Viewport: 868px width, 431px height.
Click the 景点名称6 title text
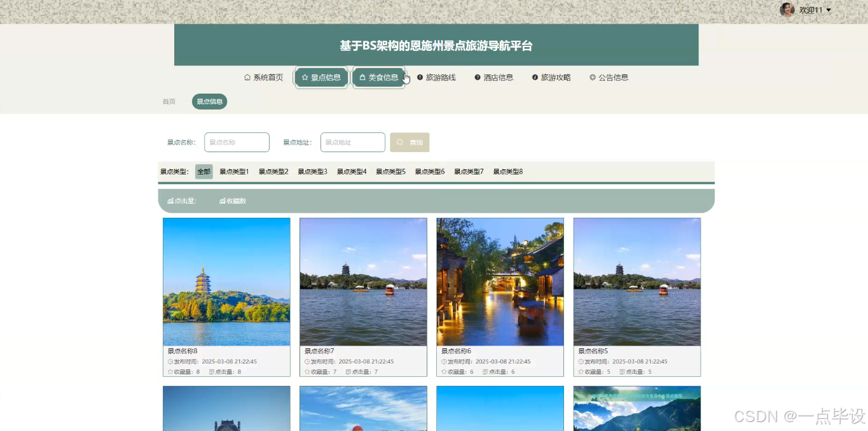(x=456, y=351)
